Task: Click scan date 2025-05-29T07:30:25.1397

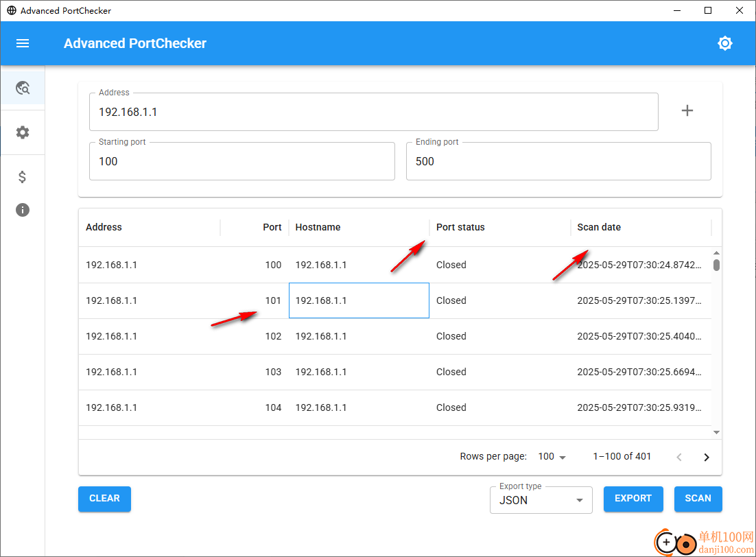Action: pos(639,300)
